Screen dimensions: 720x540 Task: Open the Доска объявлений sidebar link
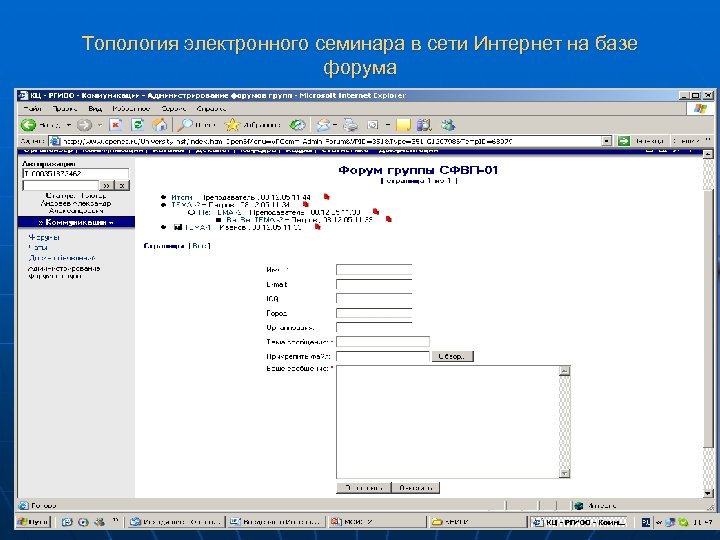point(62,258)
